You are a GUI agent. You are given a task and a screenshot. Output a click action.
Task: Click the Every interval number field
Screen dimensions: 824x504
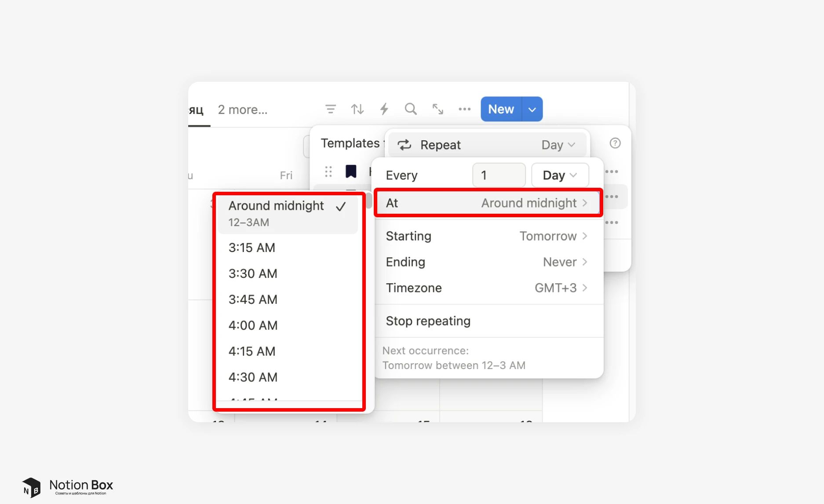coord(499,175)
